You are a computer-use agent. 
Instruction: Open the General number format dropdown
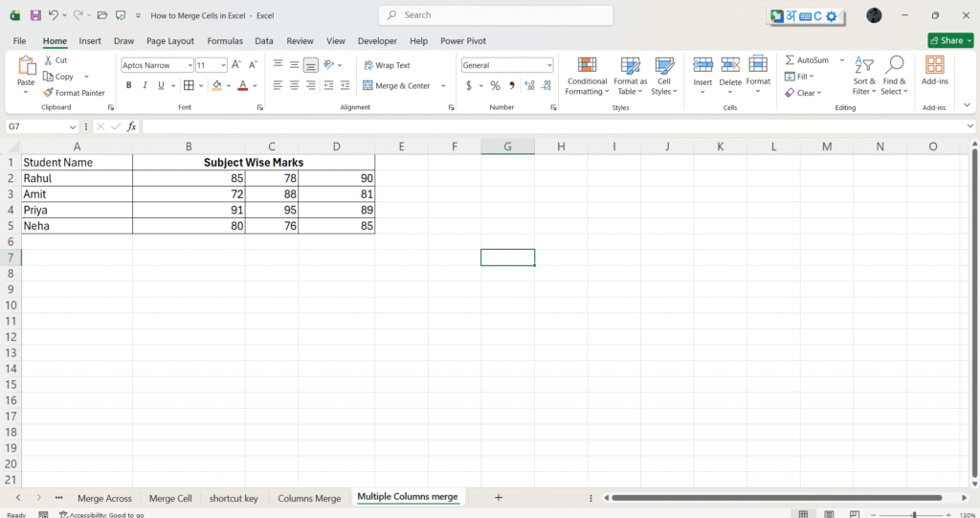click(549, 65)
